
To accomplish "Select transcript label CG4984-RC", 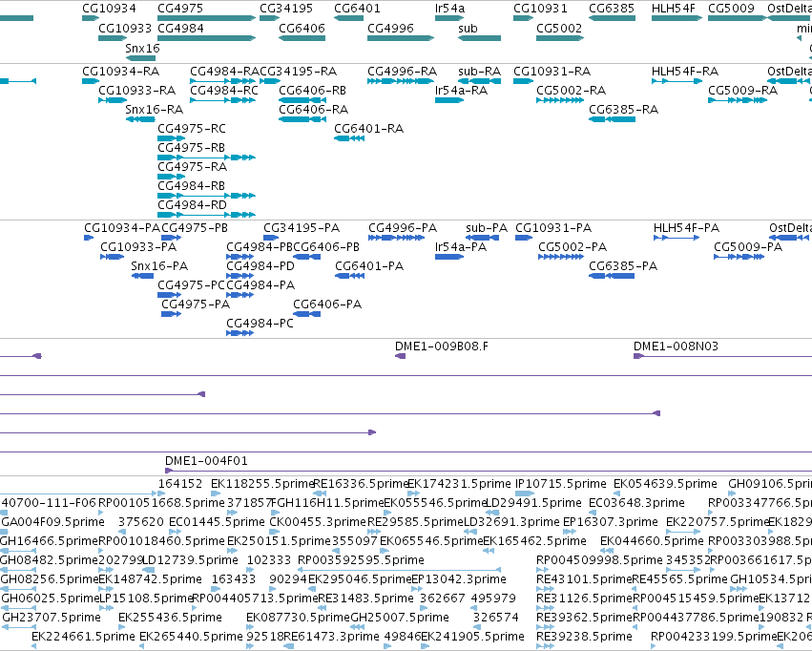I will click(x=224, y=90).
